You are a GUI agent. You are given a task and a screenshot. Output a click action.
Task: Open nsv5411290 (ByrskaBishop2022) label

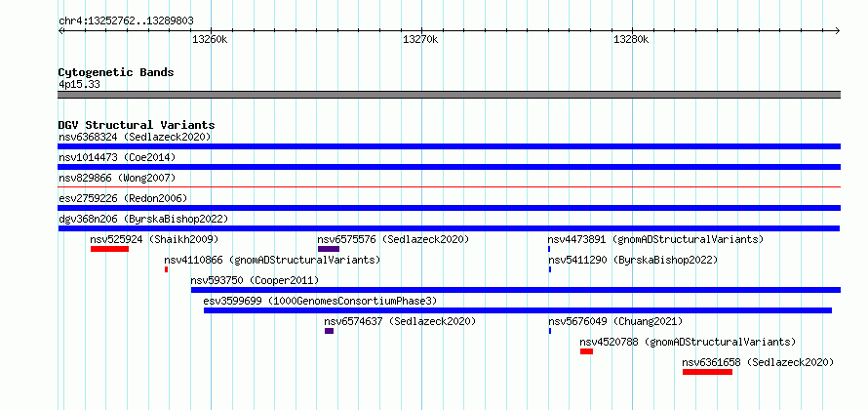coord(633,260)
